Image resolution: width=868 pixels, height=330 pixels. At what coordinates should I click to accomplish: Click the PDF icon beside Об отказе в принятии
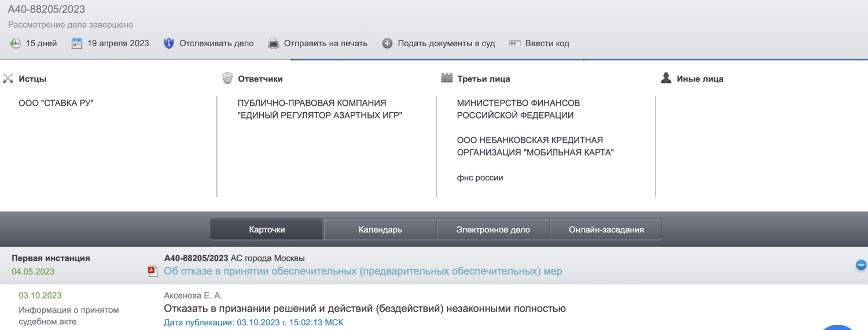pos(153,271)
